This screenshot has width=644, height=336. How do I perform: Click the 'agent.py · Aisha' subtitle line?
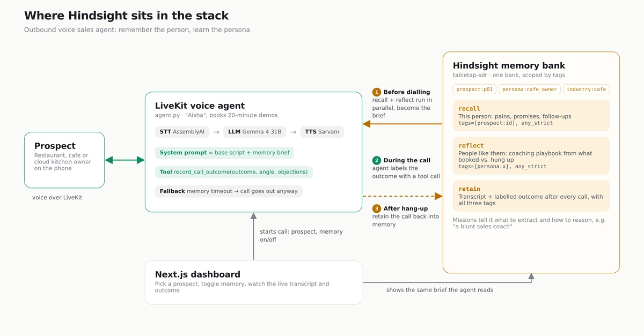(216, 115)
